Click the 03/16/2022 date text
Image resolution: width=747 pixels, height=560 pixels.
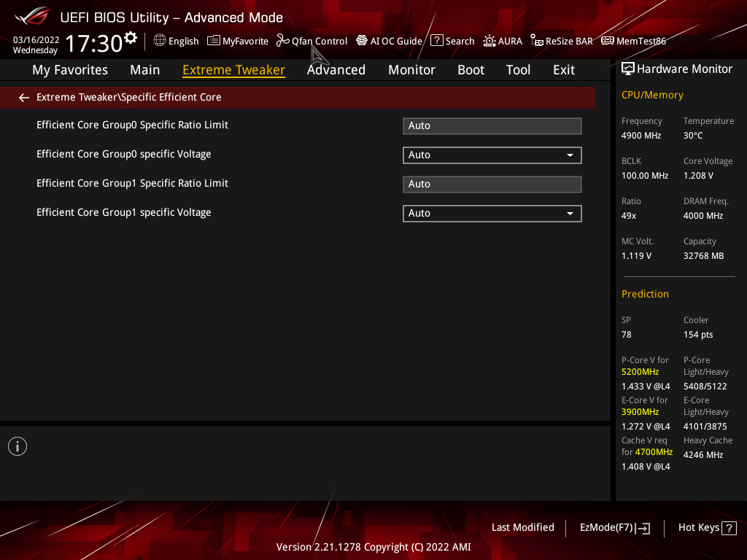pos(36,40)
